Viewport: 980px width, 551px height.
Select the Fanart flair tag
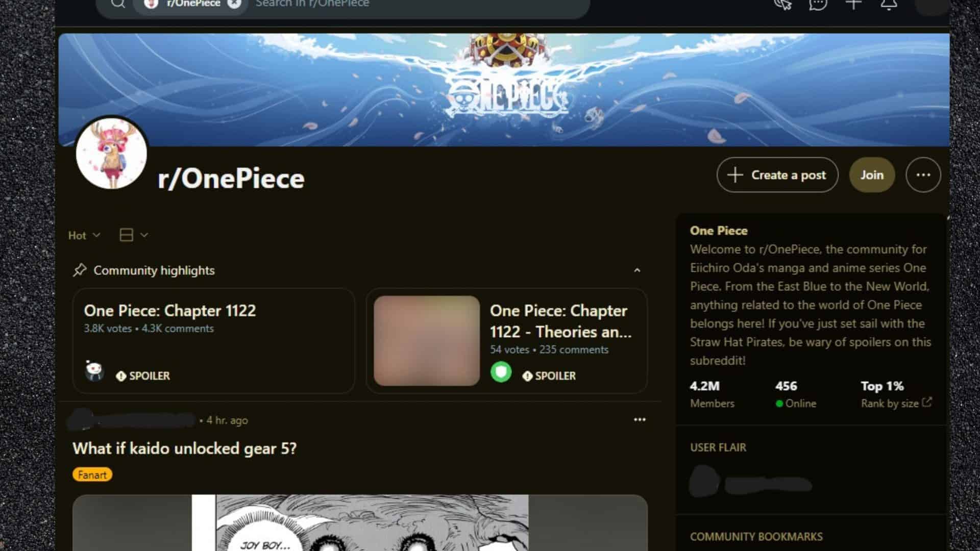click(92, 475)
